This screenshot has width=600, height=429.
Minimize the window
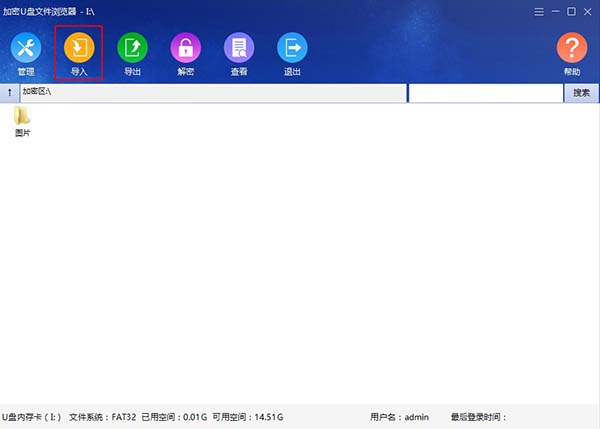point(556,12)
